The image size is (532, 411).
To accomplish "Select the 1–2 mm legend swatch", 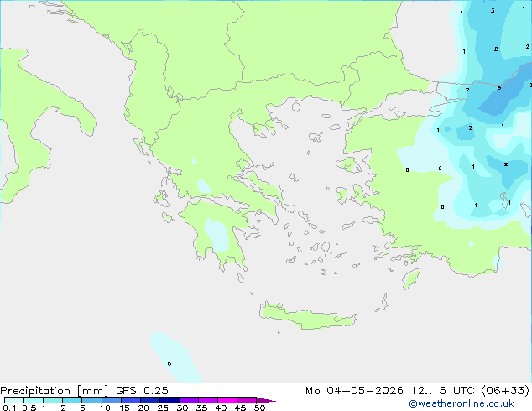I will tap(53, 400).
